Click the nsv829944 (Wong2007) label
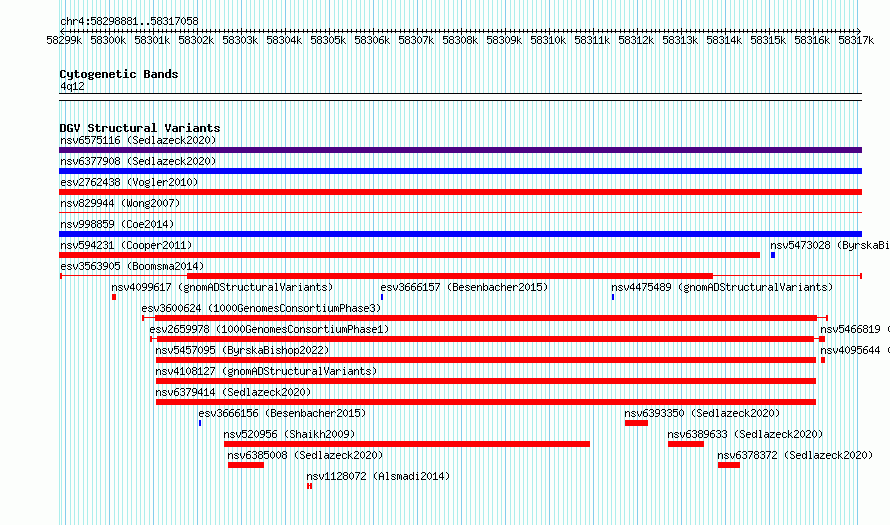This screenshot has height=525, width=890. coord(120,203)
